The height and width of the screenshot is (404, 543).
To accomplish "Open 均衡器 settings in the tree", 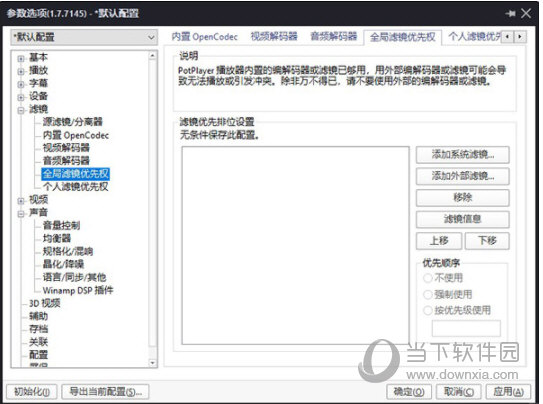I will coord(56,238).
